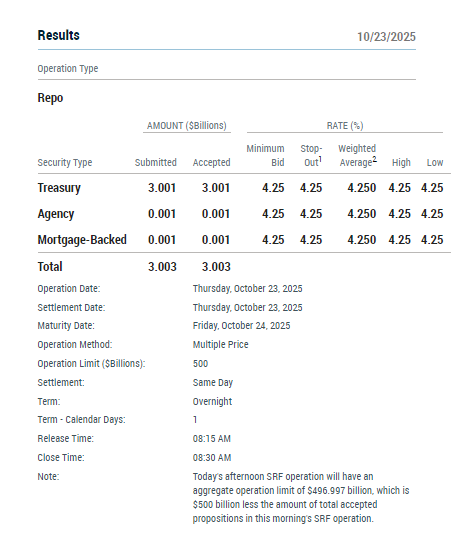Select the 10/23/2025 date at top right
The height and width of the screenshot is (558, 462).
(386, 37)
